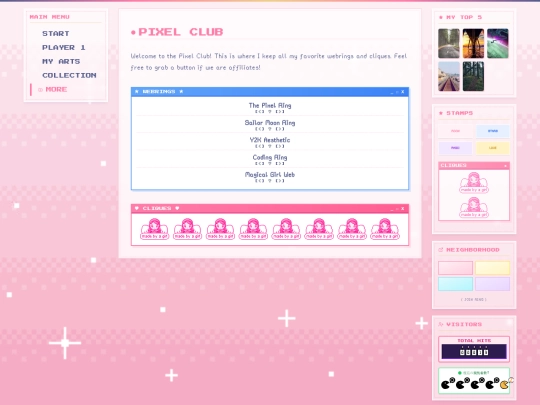Click the NEIGHBORHOOD panel heading
This screenshot has height=405, width=540.
(x=473, y=250)
